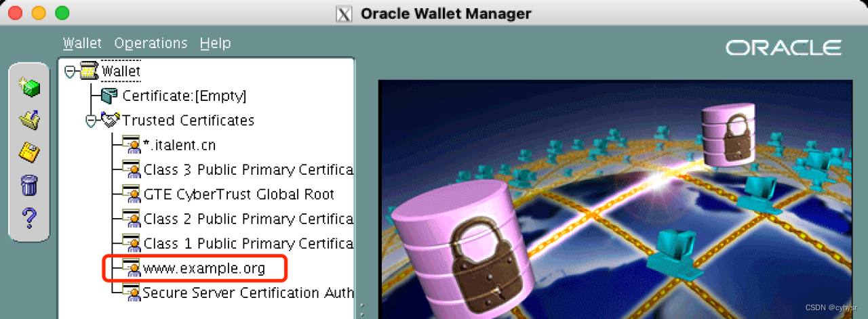The height and width of the screenshot is (319, 868).
Task: Click the X11 icon in title bar
Action: click(x=344, y=13)
